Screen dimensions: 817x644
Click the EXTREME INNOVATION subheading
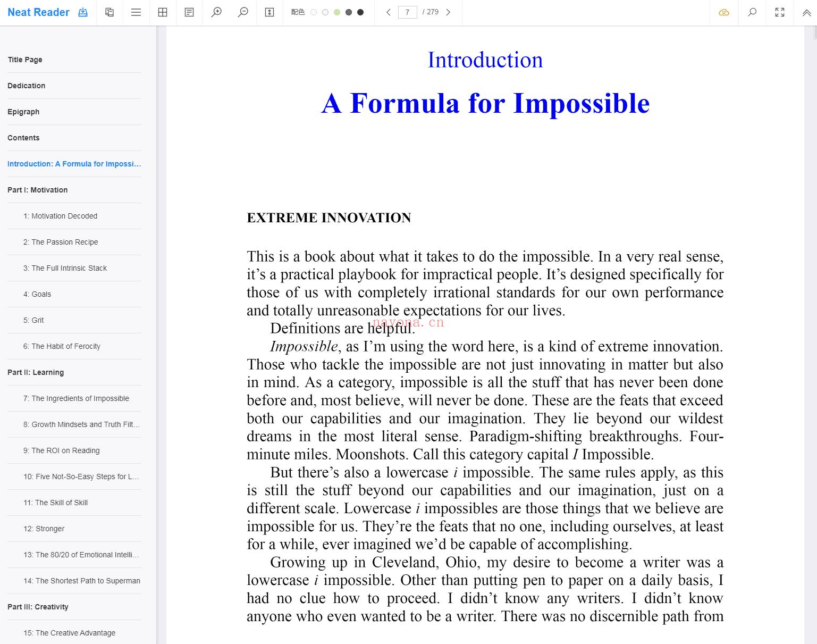(x=329, y=218)
